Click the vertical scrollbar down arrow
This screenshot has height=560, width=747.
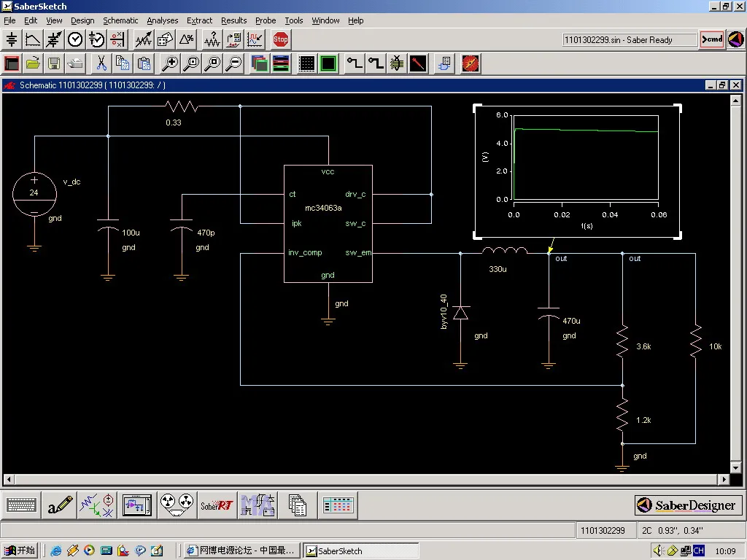click(x=735, y=467)
